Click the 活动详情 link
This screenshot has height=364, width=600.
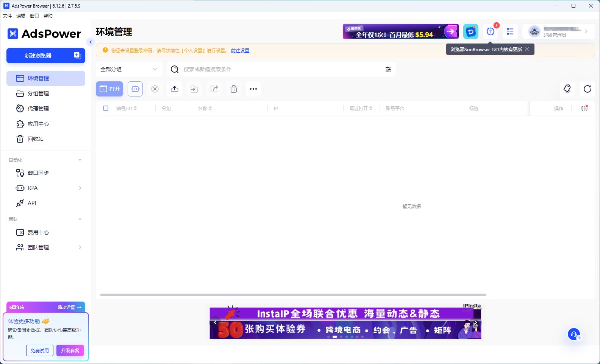pos(70,307)
